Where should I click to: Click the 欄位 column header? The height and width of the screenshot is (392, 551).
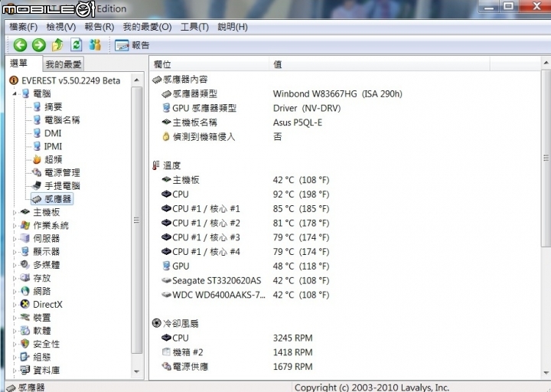coord(210,64)
